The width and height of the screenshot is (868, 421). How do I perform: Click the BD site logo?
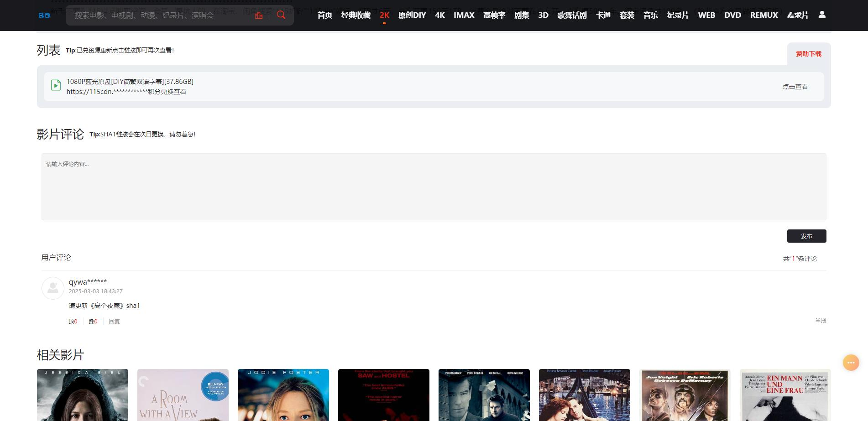tap(44, 16)
